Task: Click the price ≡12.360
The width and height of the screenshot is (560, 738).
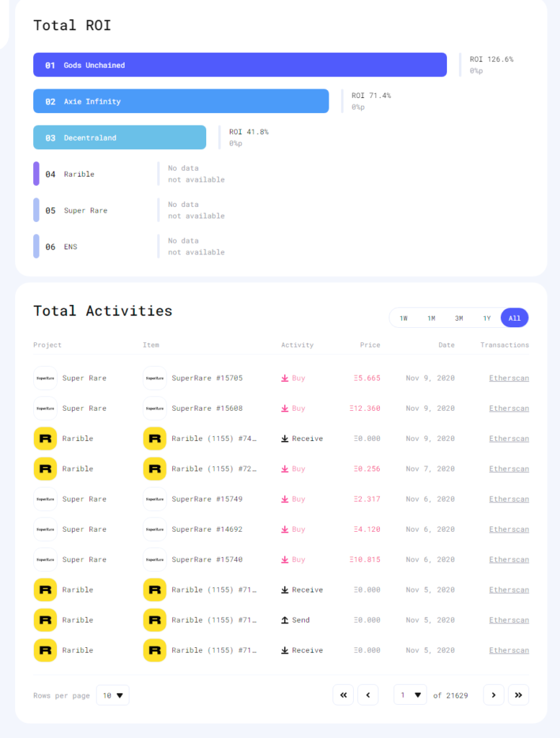Action: click(x=365, y=408)
